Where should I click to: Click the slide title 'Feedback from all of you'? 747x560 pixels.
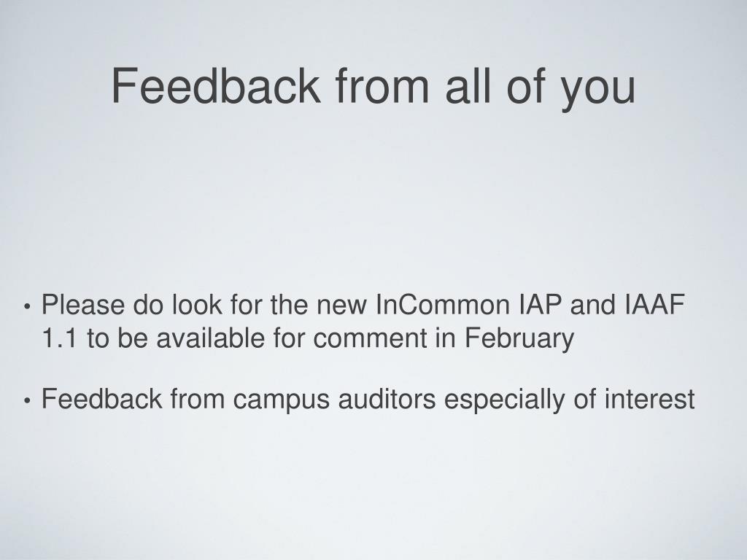[373, 87]
